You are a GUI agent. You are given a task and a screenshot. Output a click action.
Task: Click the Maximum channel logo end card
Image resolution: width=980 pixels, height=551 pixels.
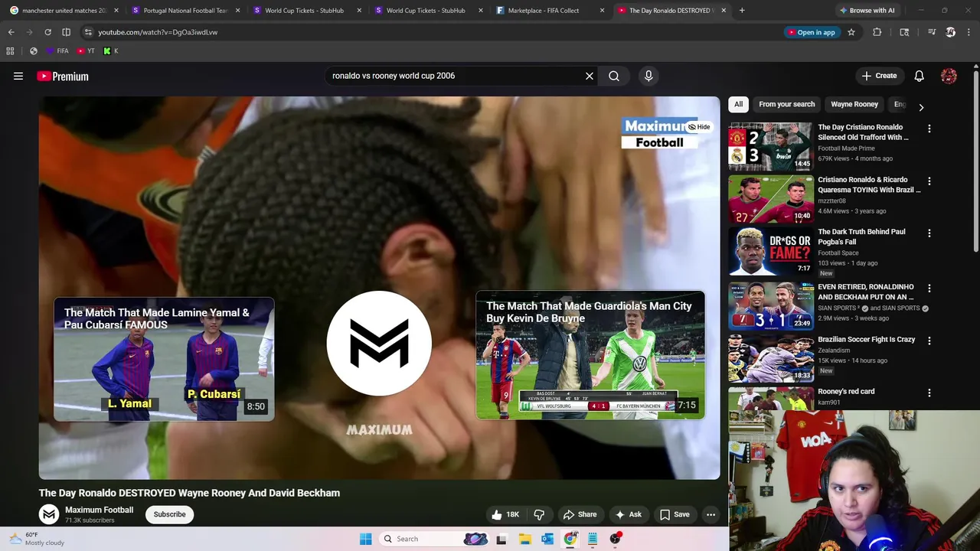click(x=379, y=344)
